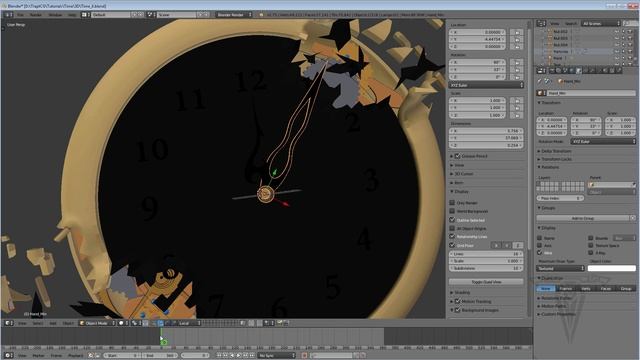
Task: Click remove icon beside Add to Group
Action: tap(633, 218)
